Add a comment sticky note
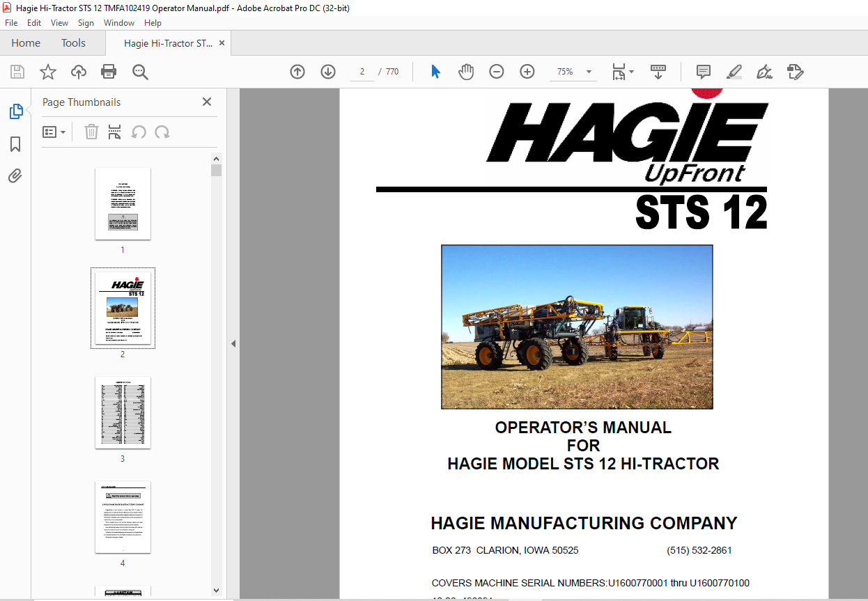 704,72
